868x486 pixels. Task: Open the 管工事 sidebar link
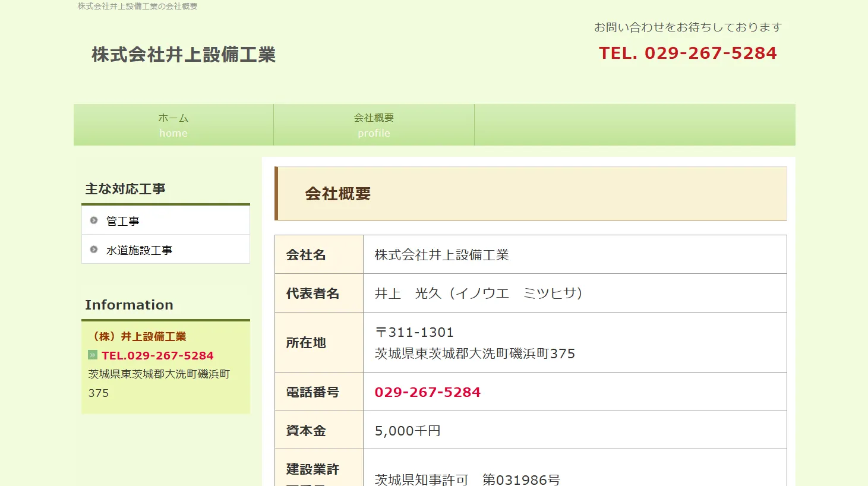point(123,221)
